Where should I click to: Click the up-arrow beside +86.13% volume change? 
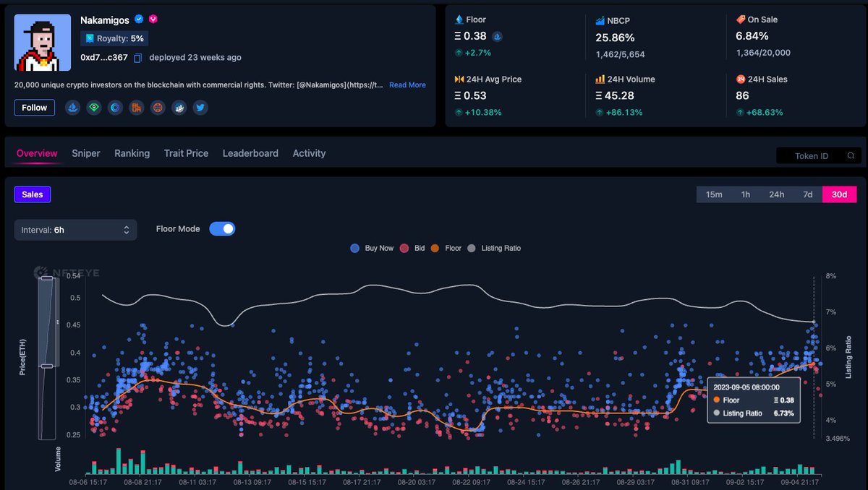tap(600, 112)
